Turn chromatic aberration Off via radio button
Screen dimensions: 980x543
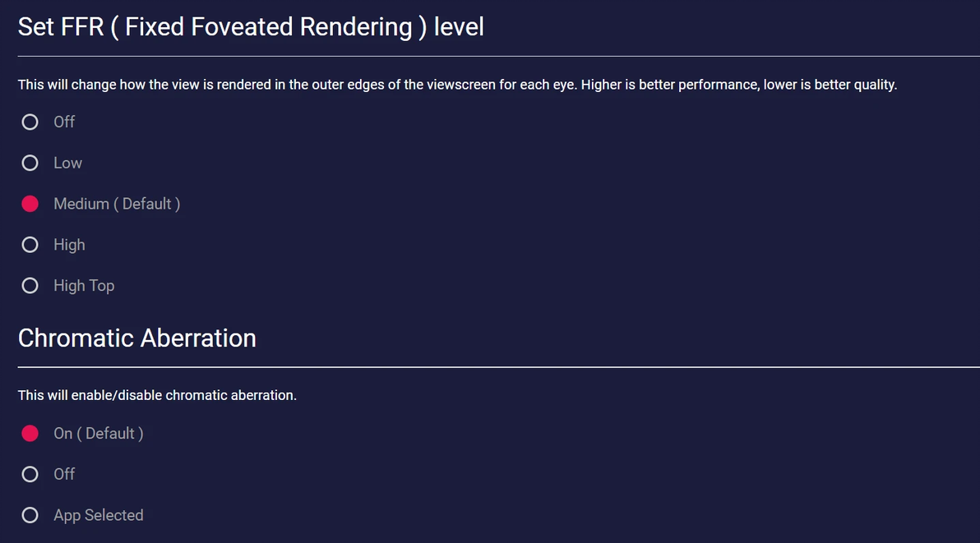30,475
